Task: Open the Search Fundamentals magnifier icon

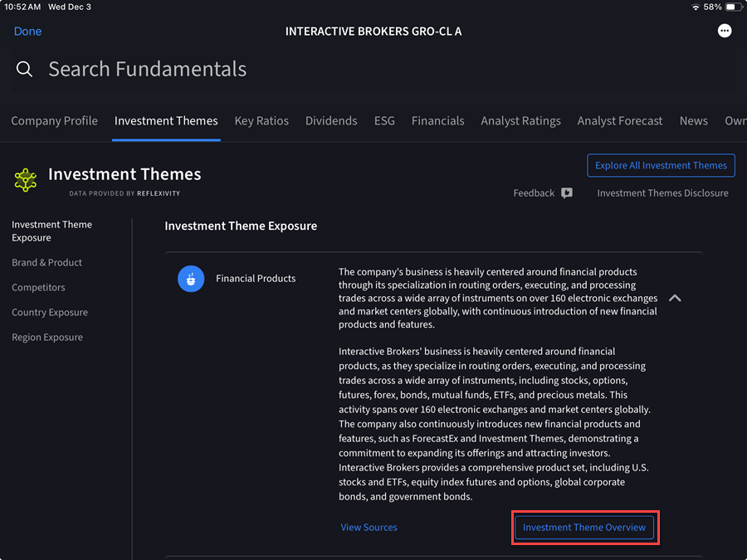Action: [x=24, y=69]
